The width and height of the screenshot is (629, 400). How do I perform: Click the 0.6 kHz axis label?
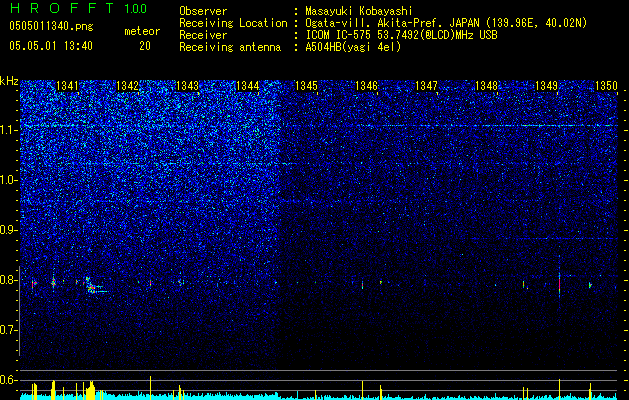click(x=9, y=380)
